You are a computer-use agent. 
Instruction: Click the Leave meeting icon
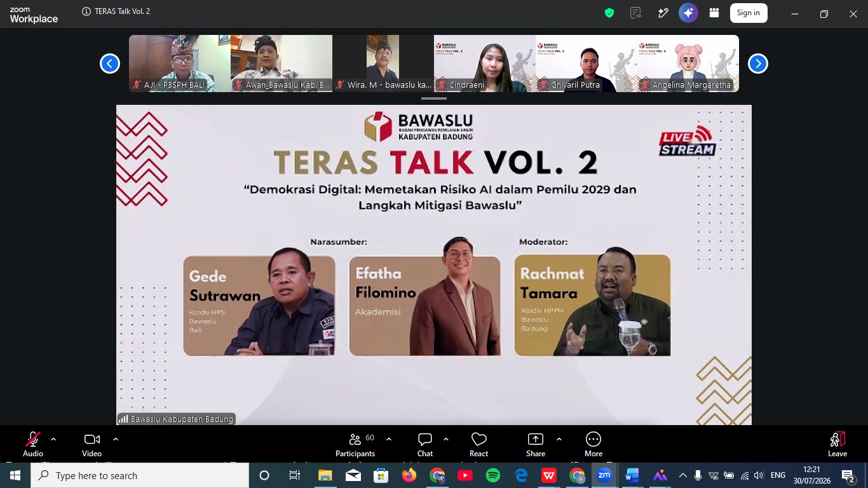[x=837, y=439]
